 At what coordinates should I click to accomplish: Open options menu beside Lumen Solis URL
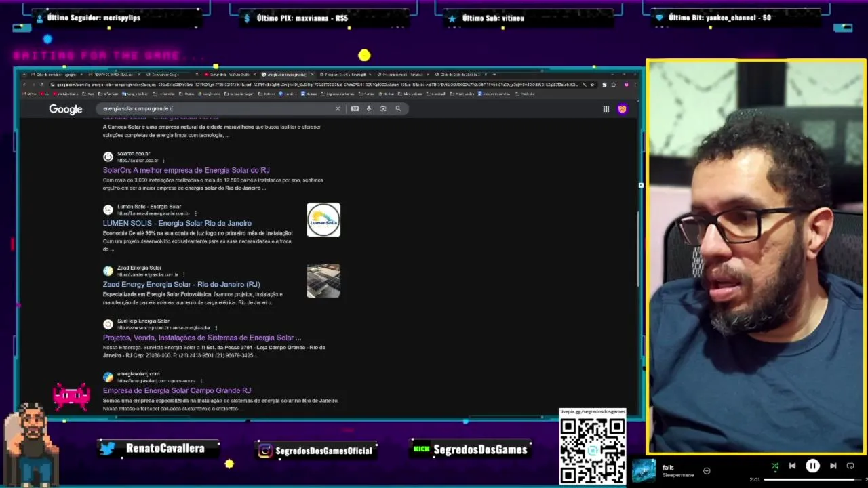tap(195, 213)
